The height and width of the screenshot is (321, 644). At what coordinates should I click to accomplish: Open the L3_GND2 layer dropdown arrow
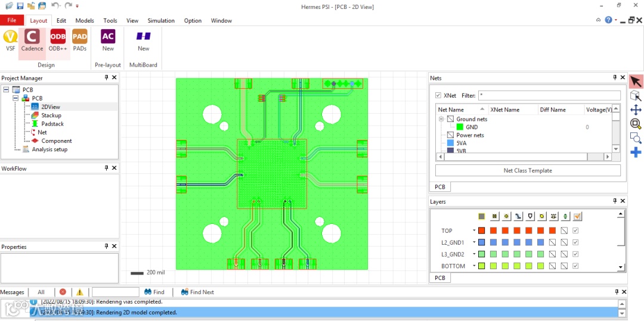[475, 254]
